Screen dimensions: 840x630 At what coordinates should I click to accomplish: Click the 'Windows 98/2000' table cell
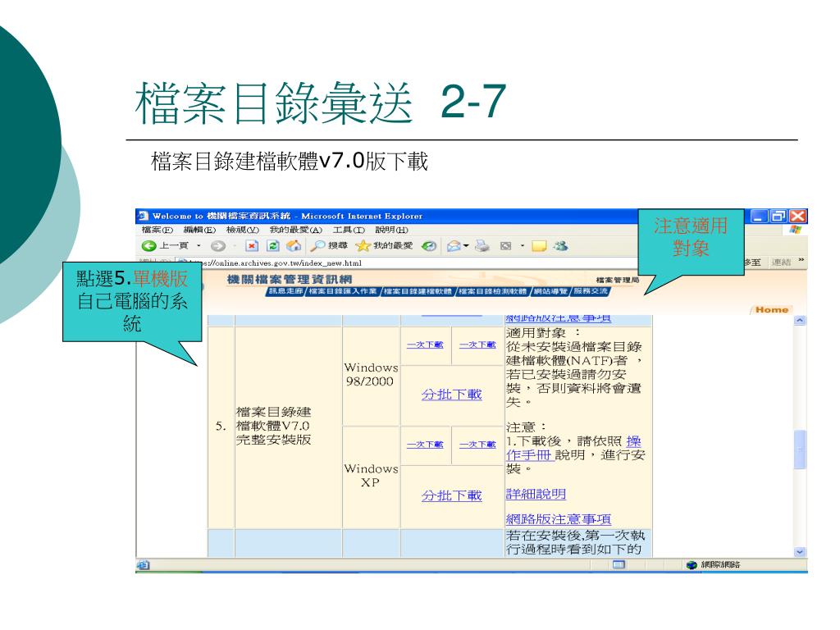pyautogui.click(x=371, y=374)
